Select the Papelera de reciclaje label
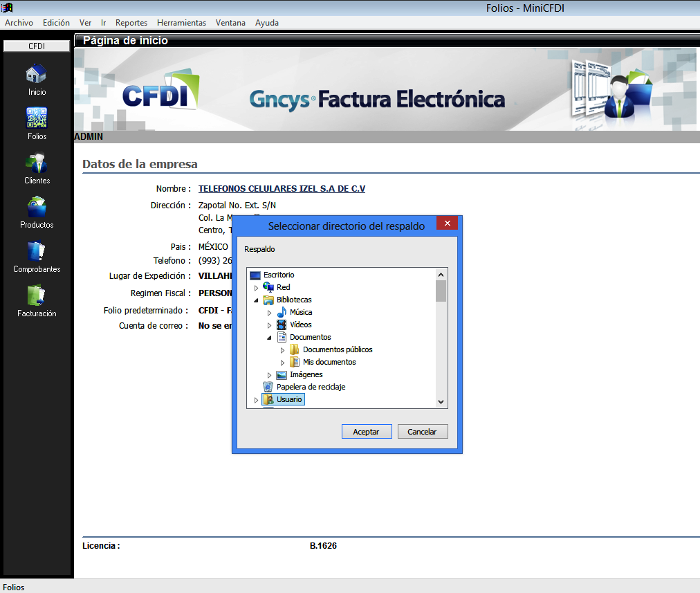The image size is (700, 593). click(311, 387)
